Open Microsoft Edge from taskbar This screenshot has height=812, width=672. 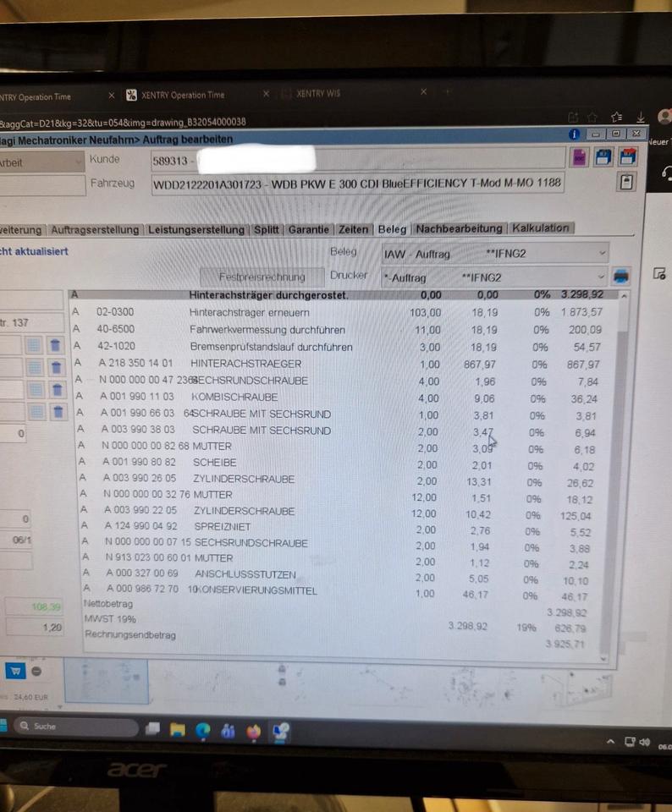[x=203, y=731]
